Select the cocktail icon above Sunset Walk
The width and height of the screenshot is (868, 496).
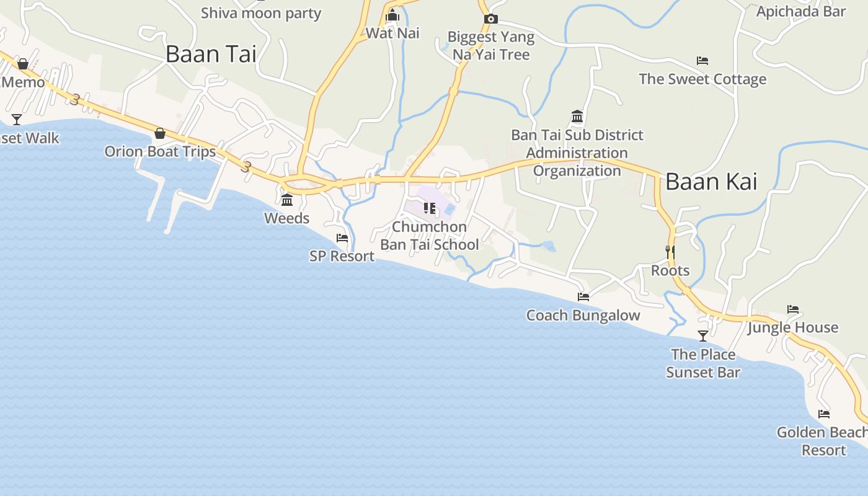point(17,120)
